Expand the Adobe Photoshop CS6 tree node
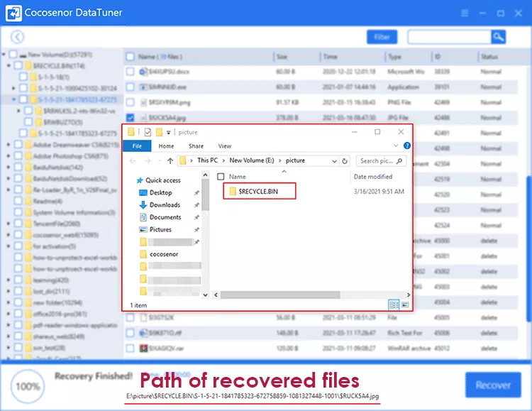 coord(9,156)
